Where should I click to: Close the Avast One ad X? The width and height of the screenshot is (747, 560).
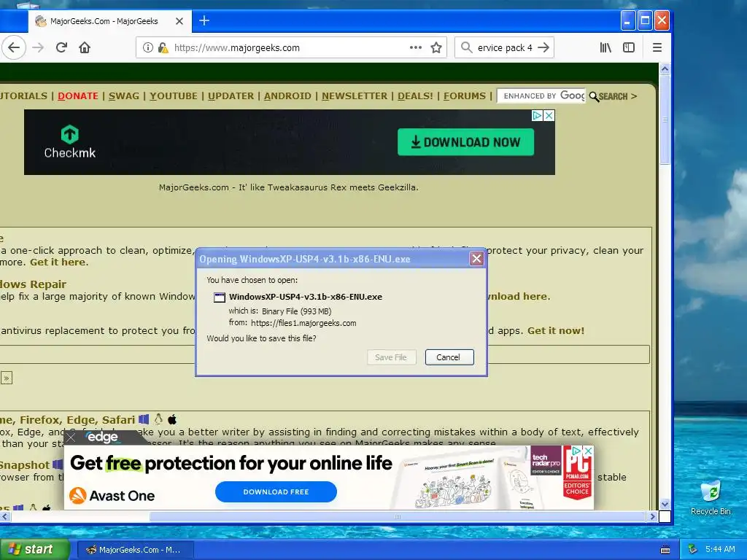pyautogui.click(x=589, y=451)
